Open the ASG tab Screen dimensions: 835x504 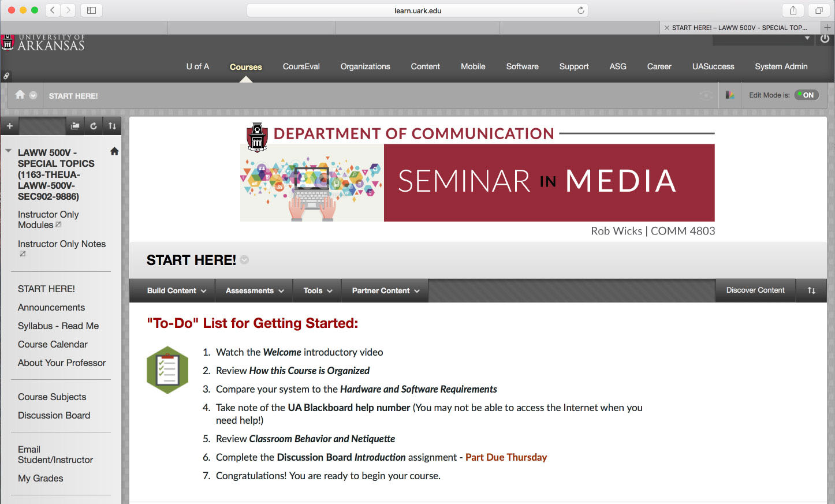(x=618, y=66)
